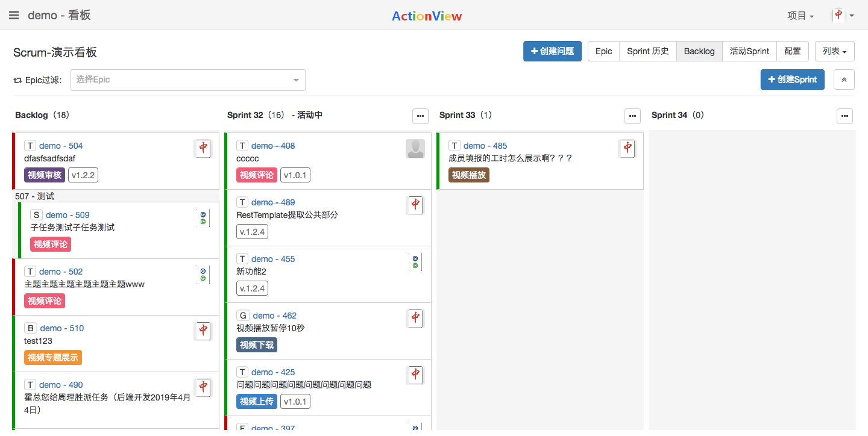The height and width of the screenshot is (436, 868).
Task: Click the 创建问题 button
Action: point(552,51)
